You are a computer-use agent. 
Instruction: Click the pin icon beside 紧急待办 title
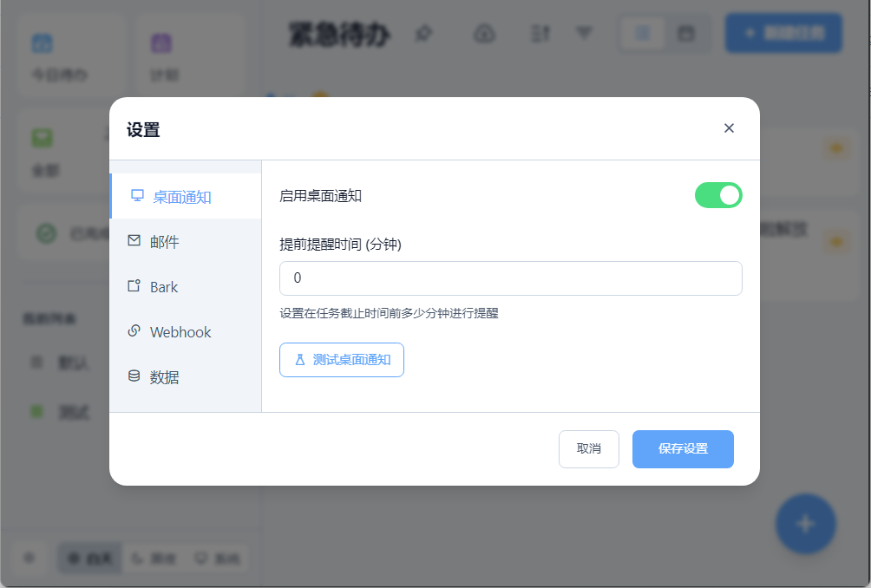click(422, 34)
